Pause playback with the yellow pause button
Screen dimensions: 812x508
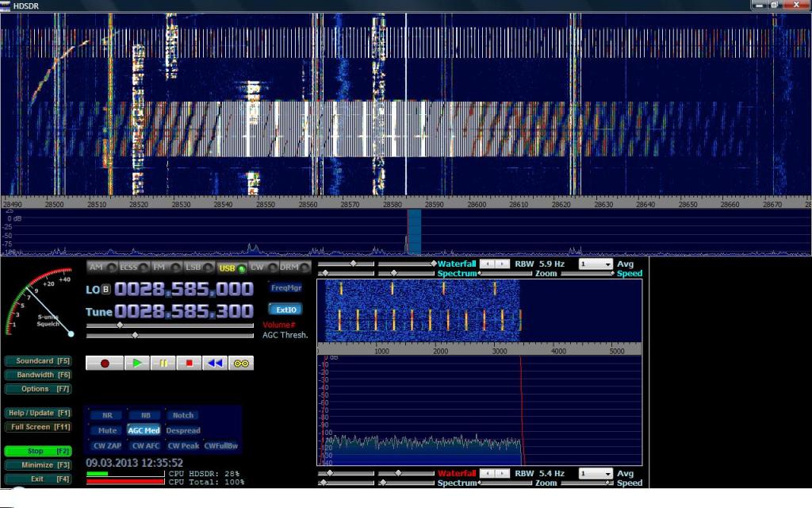[163, 363]
